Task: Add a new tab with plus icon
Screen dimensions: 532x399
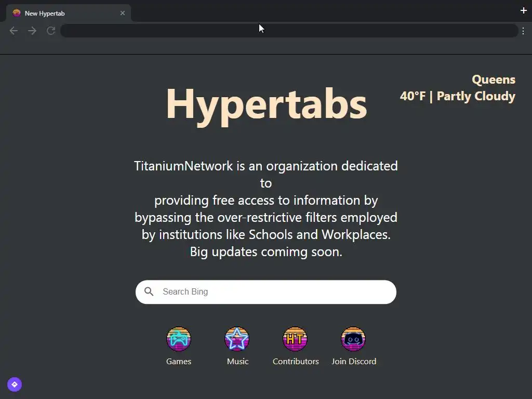Action: click(x=524, y=10)
